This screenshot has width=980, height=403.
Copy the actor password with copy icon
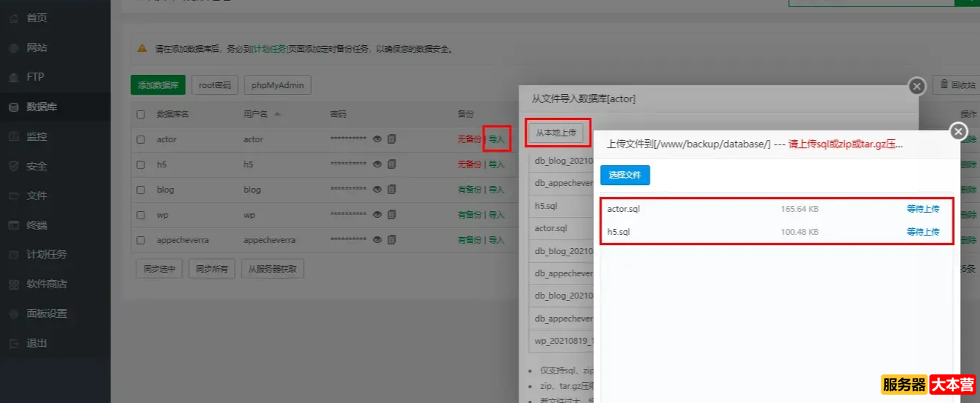(392, 139)
